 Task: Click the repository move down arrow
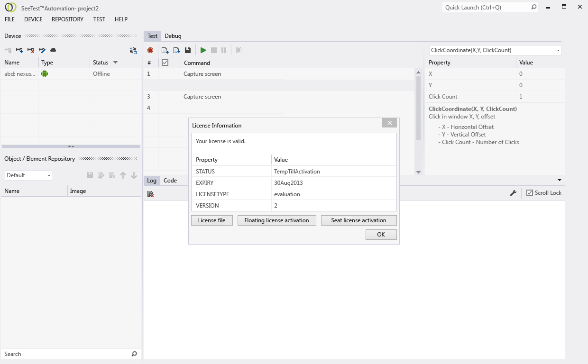click(134, 175)
